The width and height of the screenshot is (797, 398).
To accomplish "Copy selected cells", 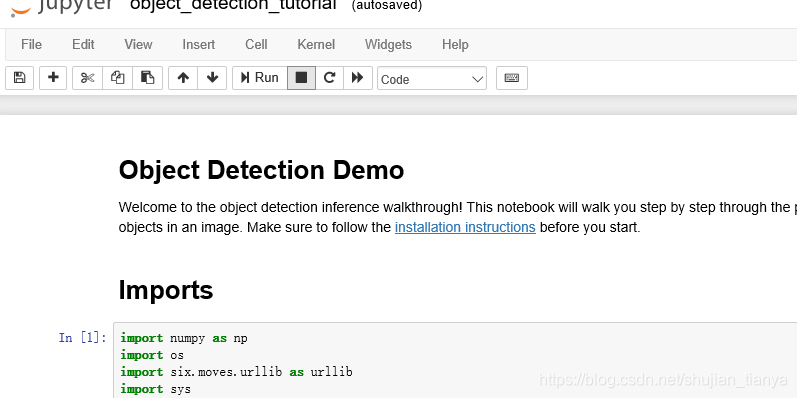I will (117, 78).
